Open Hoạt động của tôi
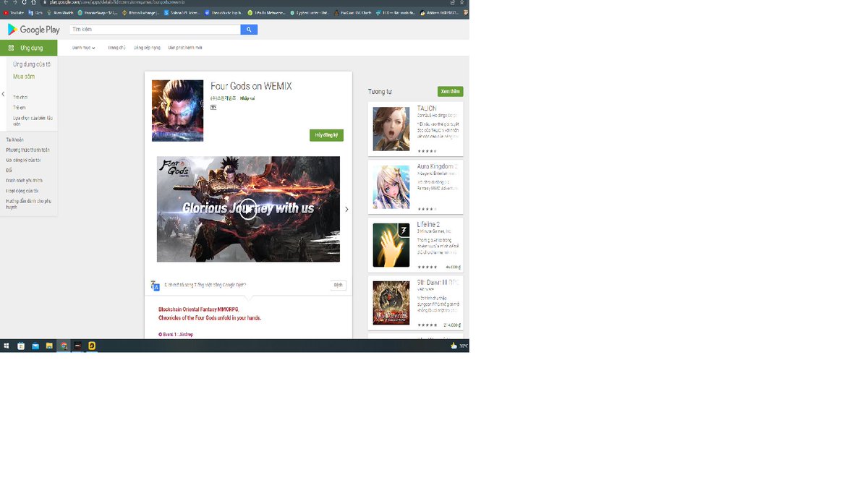The width and height of the screenshot is (868, 488). click(x=22, y=190)
